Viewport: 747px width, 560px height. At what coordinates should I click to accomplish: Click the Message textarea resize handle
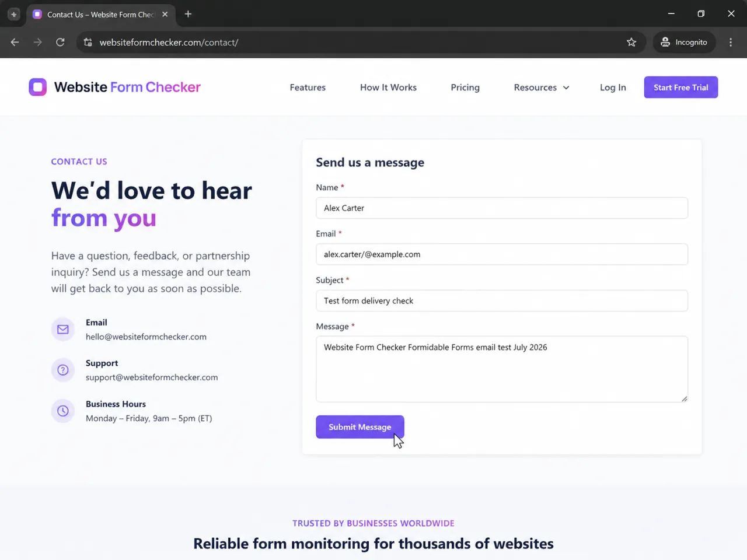684,398
